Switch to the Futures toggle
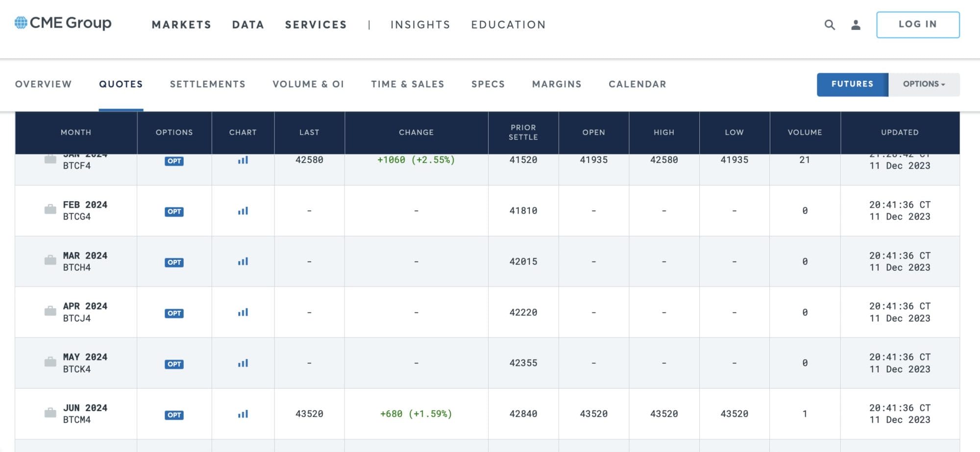Viewport: 980px width, 452px height. coord(852,84)
